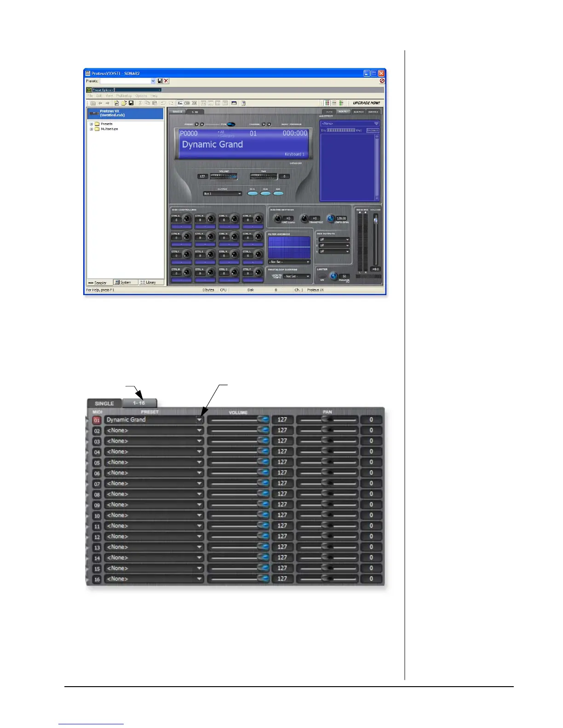Save the host preset with the Presets disk icon
563x728 pixels.
click(x=160, y=81)
